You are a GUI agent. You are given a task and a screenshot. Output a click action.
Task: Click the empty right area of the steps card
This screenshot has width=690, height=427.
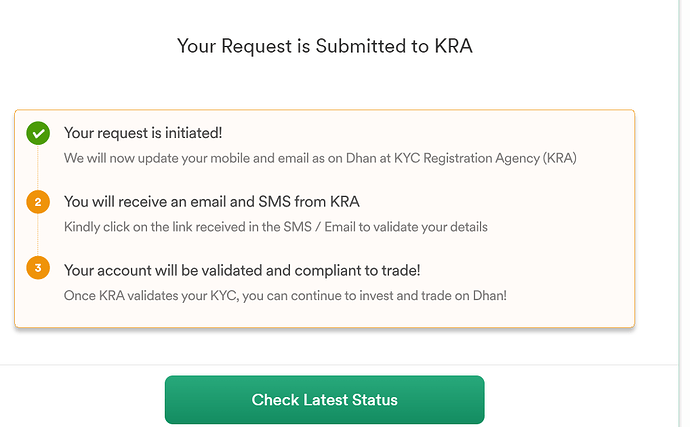pos(580,230)
